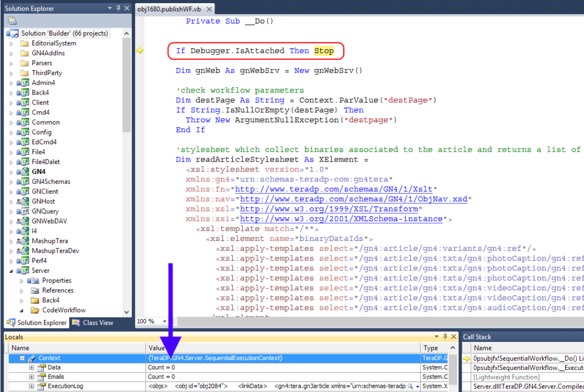Collapse the Server project node

pos(11,271)
